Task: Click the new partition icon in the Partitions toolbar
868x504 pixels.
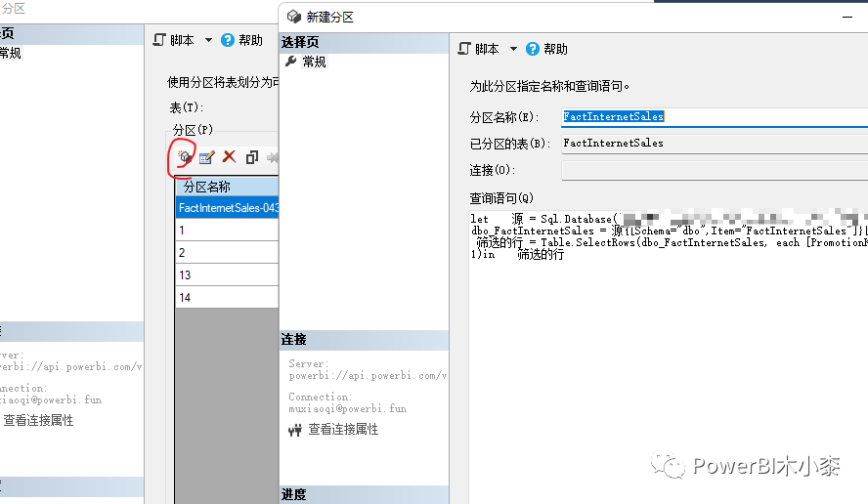Action: pos(185,157)
